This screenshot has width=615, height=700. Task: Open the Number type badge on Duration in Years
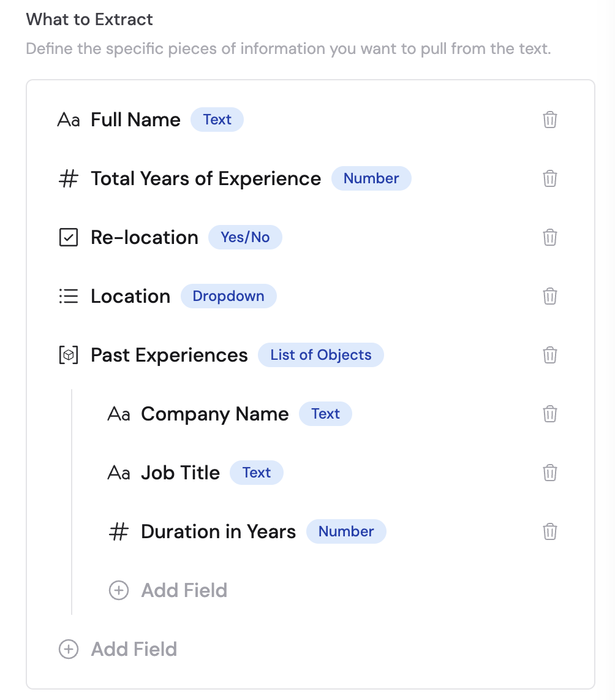coord(346,531)
